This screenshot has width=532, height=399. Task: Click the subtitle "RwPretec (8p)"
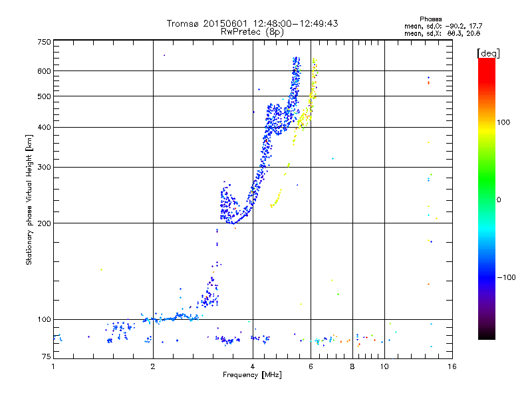tap(252, 32)
